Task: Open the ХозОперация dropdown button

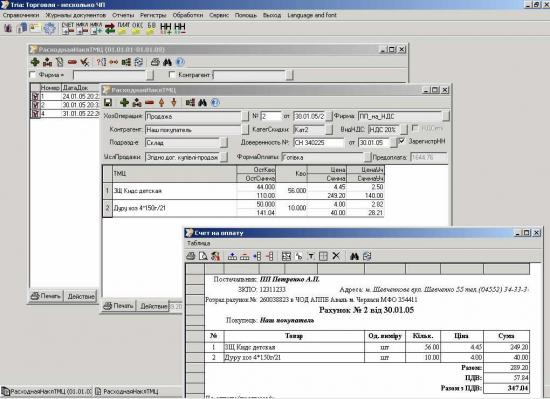Action: coord(245,116)
